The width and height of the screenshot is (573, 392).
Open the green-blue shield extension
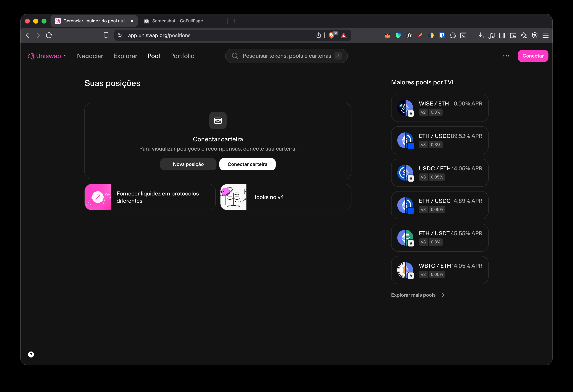398,36
